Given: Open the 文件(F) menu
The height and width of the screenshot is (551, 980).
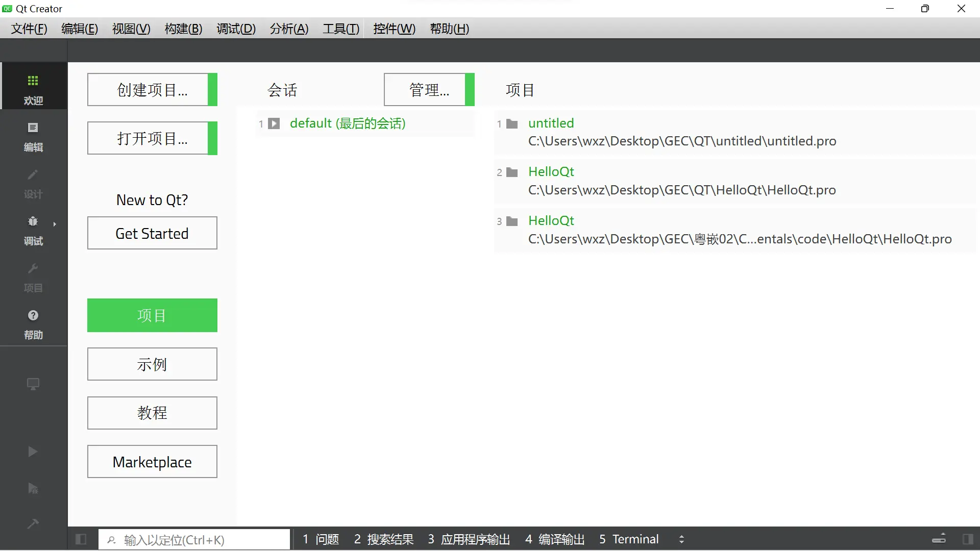Looking at the screenshot, I should click(x=29, y=29).
